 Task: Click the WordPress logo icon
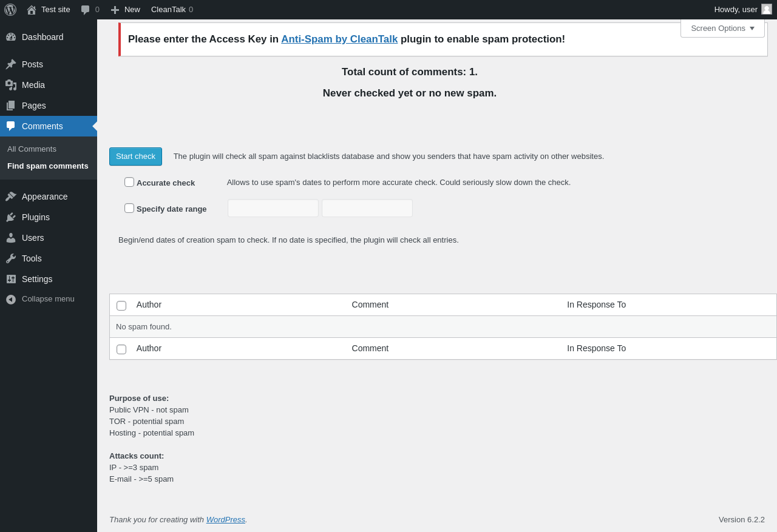tap(10, 10)
